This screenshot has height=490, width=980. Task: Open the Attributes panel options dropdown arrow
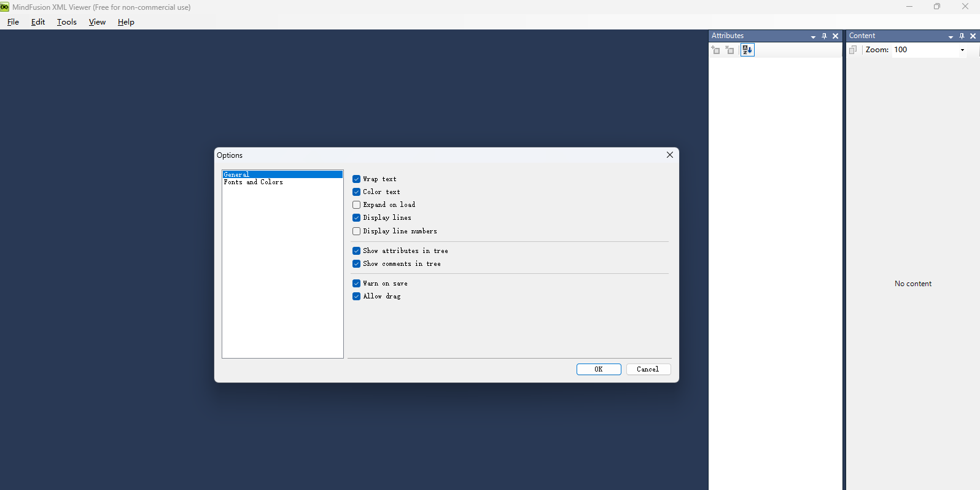pyautogui.click(x=813, y=37)
